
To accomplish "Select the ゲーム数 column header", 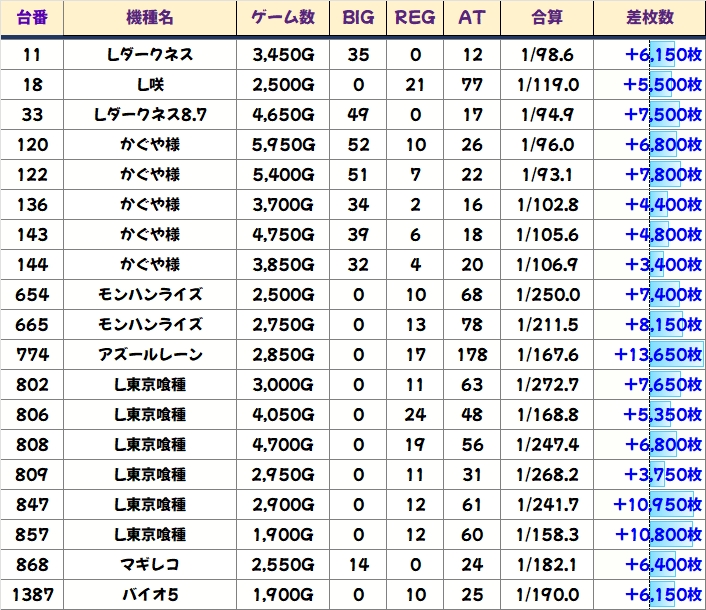I will pos(284,18).
